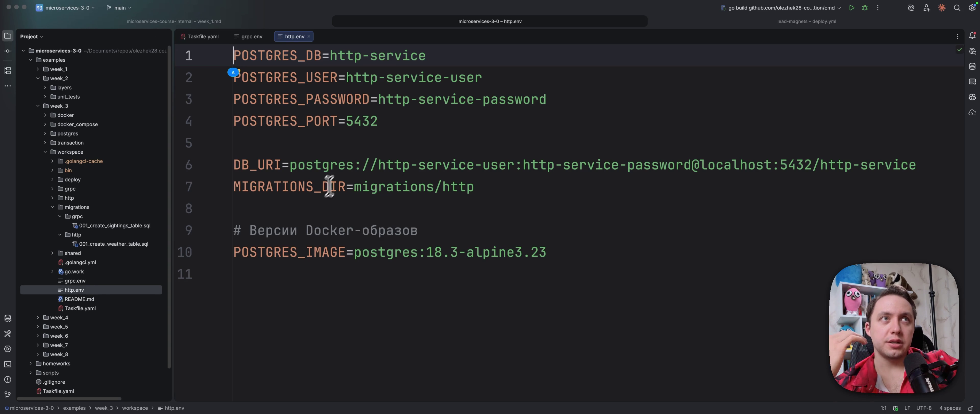Toggle the Project tool window folder icon
The image size is (980, 414).
(8, 36)
